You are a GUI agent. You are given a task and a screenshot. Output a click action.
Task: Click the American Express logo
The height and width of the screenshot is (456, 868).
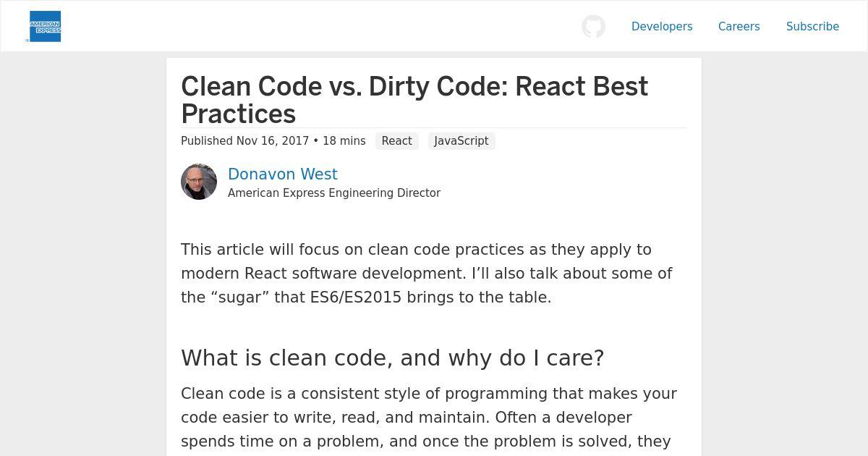[44, 26]
